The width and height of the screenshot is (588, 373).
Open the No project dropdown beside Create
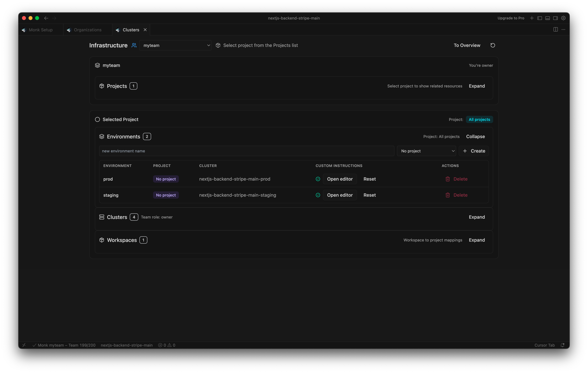coord(426,151)
